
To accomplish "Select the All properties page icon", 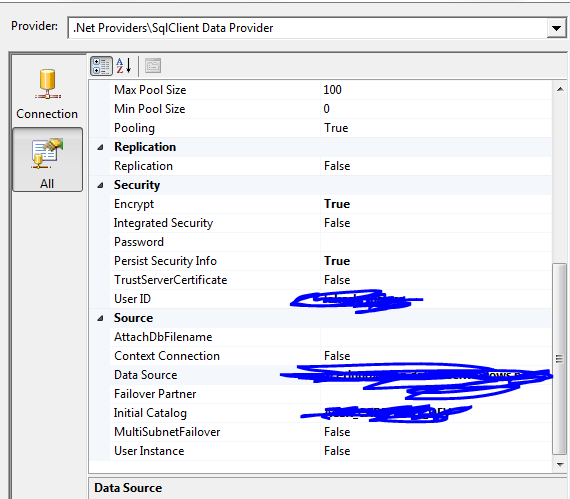I will click(47, 160).
